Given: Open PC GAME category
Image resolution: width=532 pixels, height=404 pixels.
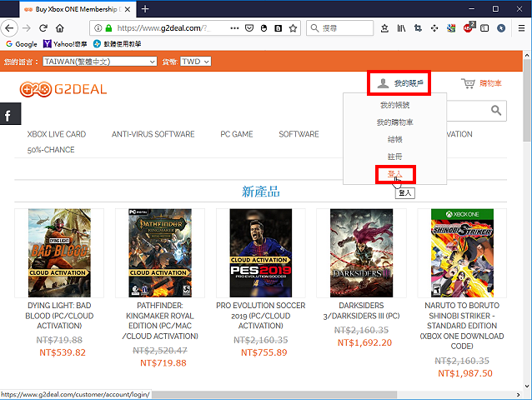Looking at the screenshot, I should pyautogui.click(x=237, y=134).
